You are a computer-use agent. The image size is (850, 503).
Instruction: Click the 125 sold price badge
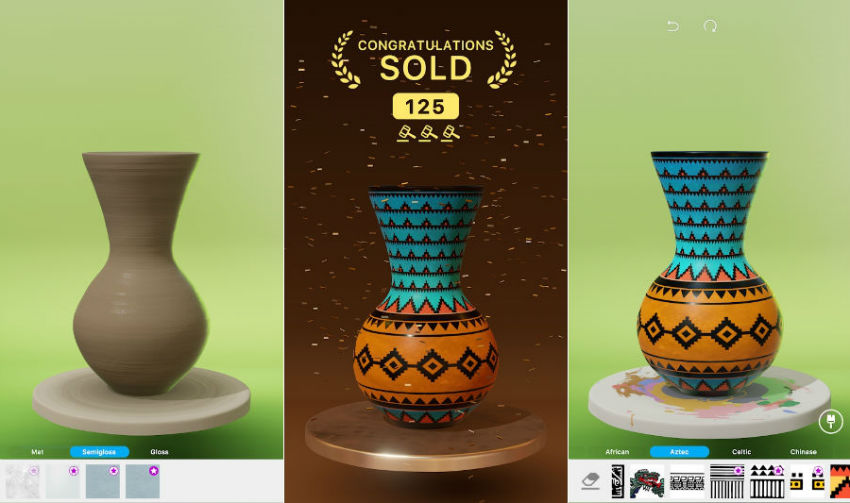pyautogui.click(x=426, y=106)
